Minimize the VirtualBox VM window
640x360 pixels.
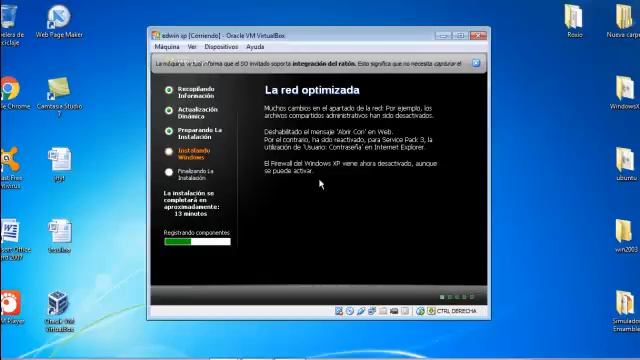coord(443,36)
